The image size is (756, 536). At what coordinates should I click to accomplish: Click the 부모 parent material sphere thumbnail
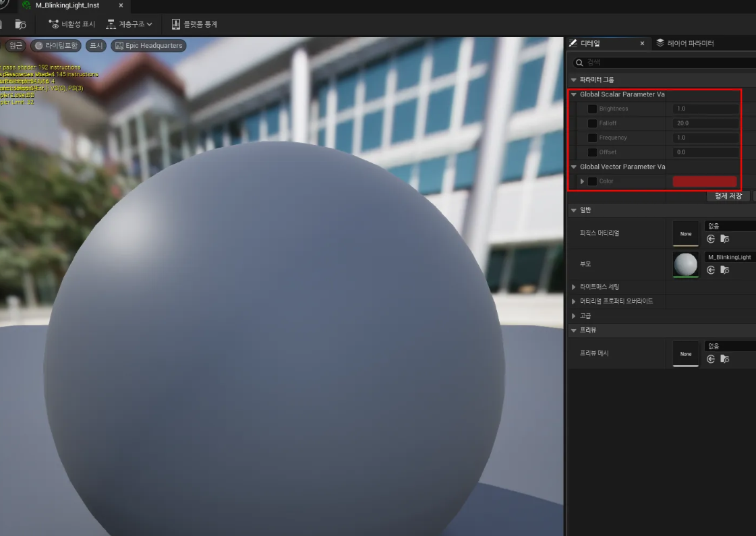click(x=686, y=264)
